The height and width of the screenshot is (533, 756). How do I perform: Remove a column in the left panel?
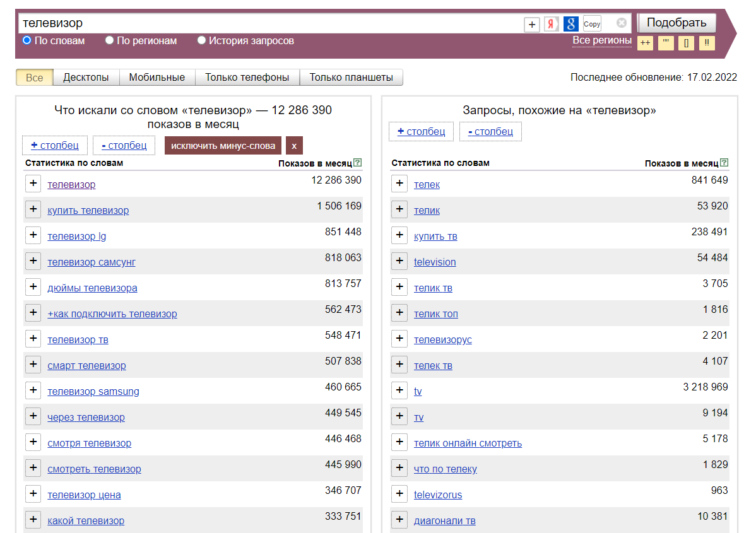point(124,146)
